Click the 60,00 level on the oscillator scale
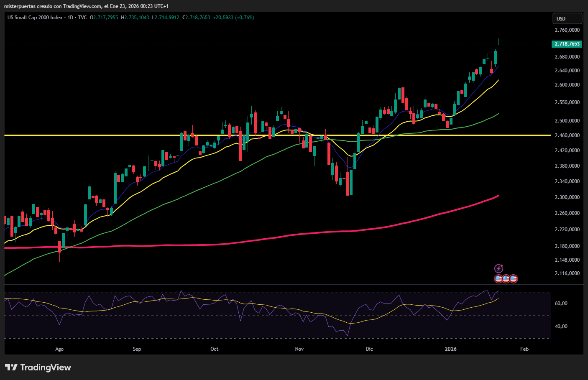 561,303
